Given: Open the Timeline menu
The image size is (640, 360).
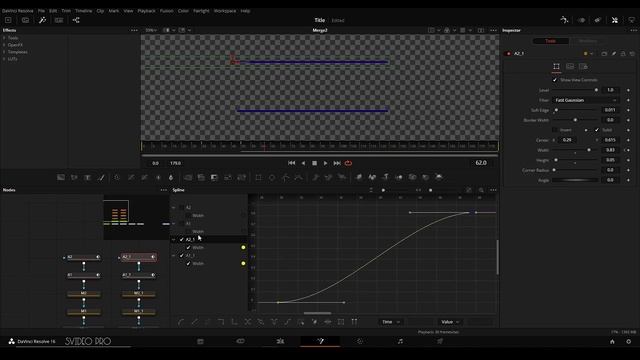Looking at the screenshot, I should [x=83, y=11].
